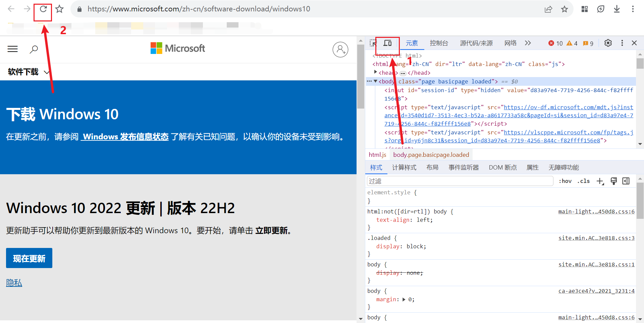Open the Microsoft hamburger navigation menu
Viewport: 644px width, 323px height.
pos(13,49)
